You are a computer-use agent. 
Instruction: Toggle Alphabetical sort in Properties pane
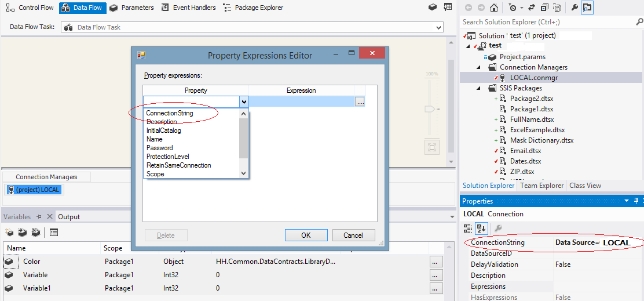point(480,228)
